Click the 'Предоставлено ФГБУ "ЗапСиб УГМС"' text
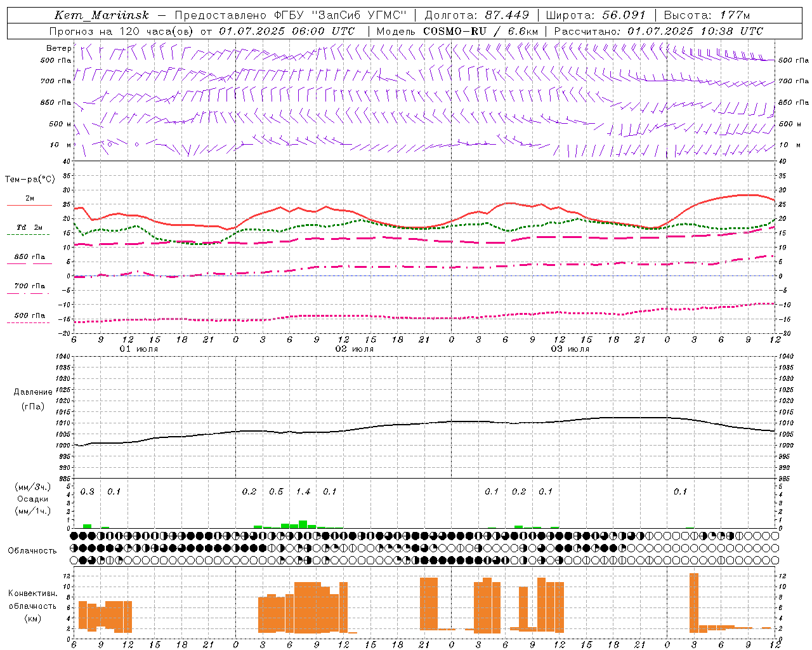 click(290, 15)
